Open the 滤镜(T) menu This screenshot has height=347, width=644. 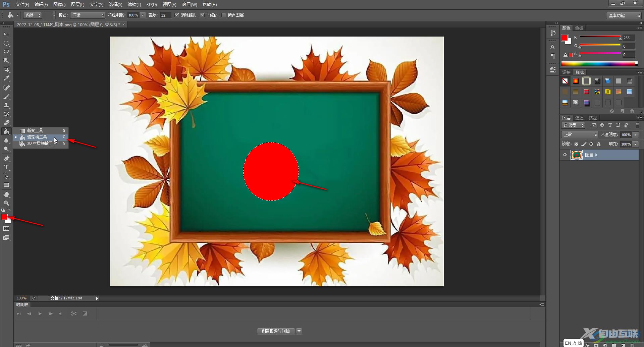click(x=134, y=4)
